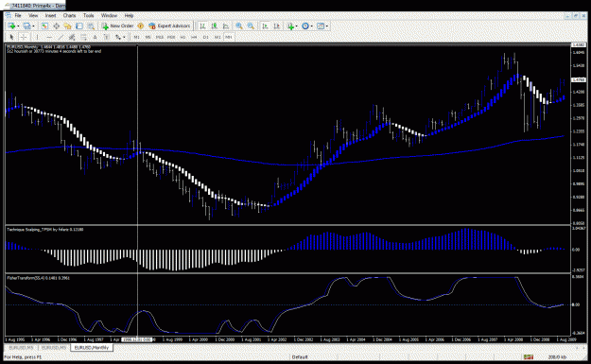Set timeframe to M15

160,37
